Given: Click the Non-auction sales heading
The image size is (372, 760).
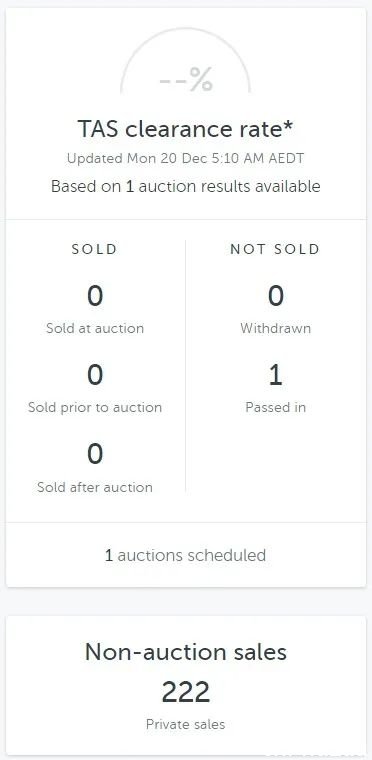Looking at the screenshot, I should pos(186,652).
